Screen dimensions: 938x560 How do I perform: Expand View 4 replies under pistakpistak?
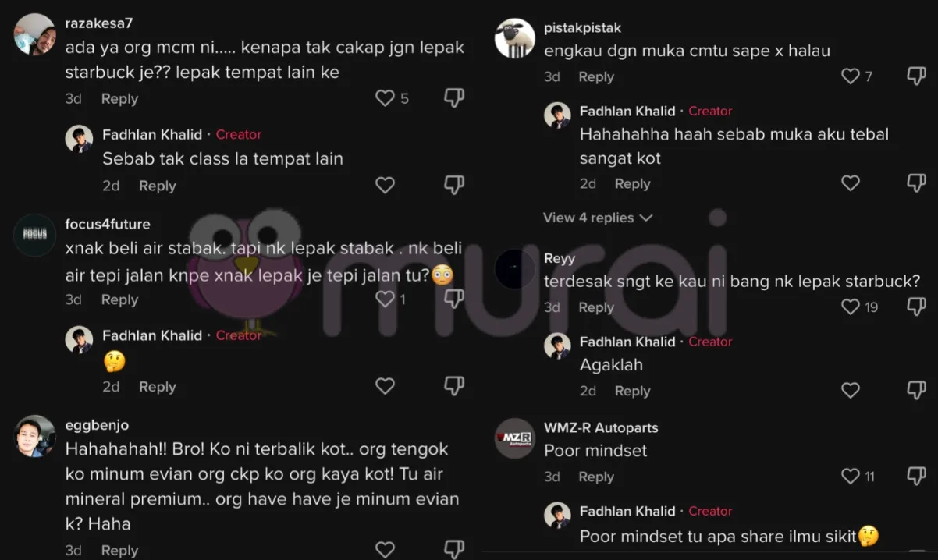(598, 218)
